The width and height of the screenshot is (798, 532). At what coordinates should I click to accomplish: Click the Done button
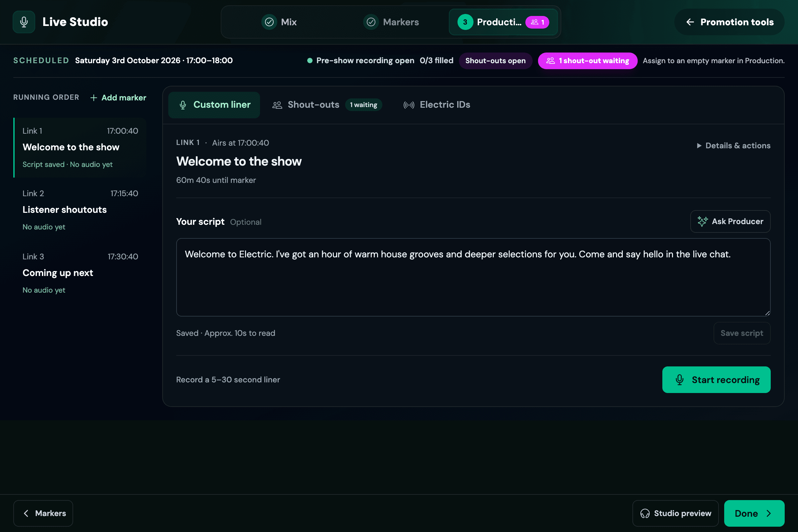(x=754, y=513)
